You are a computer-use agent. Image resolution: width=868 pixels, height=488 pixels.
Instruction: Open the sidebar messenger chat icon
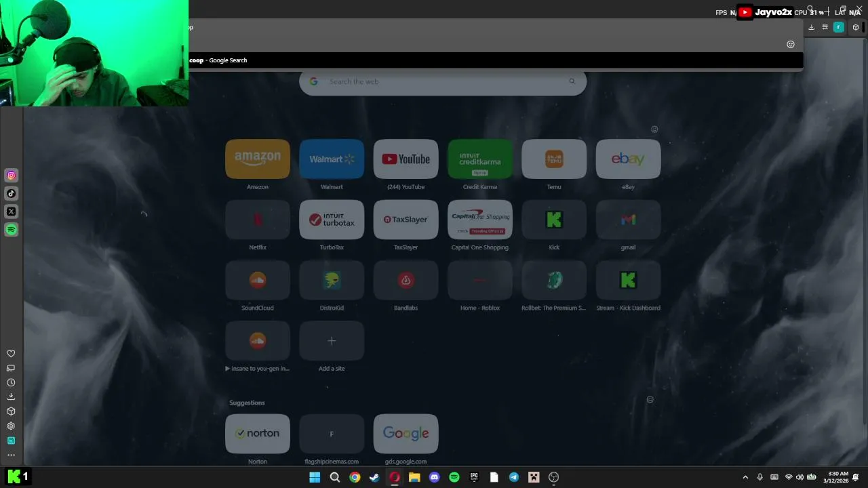[11, 368]
